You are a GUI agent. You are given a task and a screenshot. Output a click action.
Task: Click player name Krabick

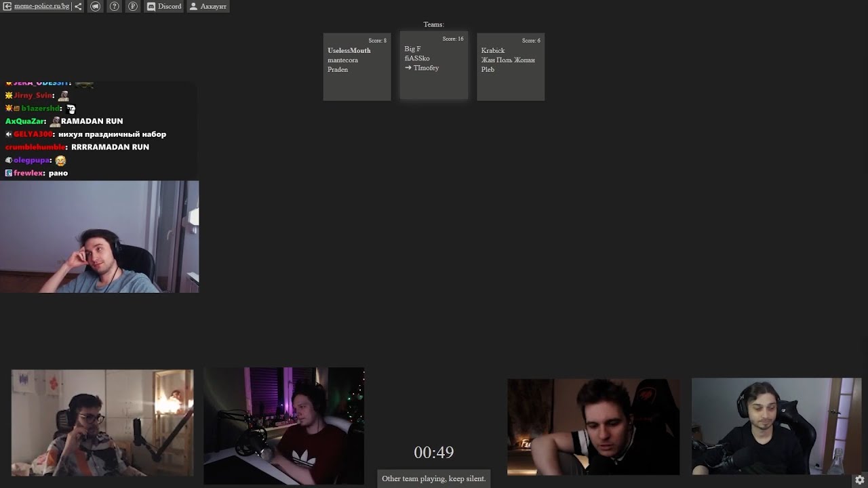tap(493, 51)
